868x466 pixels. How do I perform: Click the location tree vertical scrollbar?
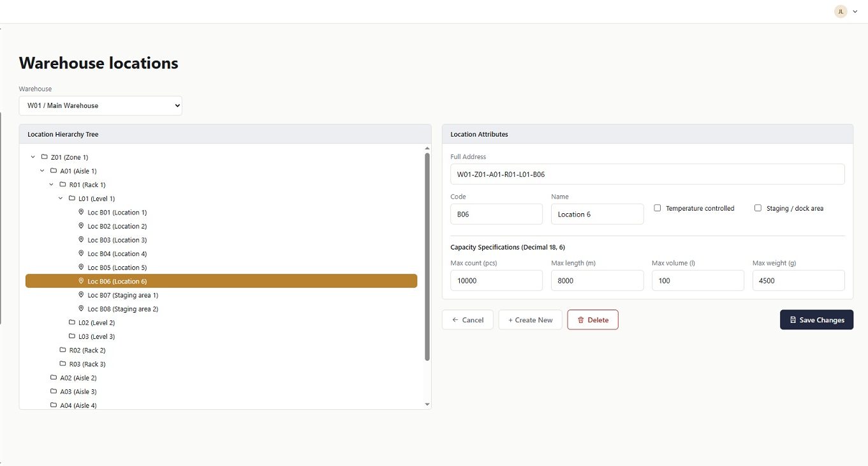coord(427,257)
